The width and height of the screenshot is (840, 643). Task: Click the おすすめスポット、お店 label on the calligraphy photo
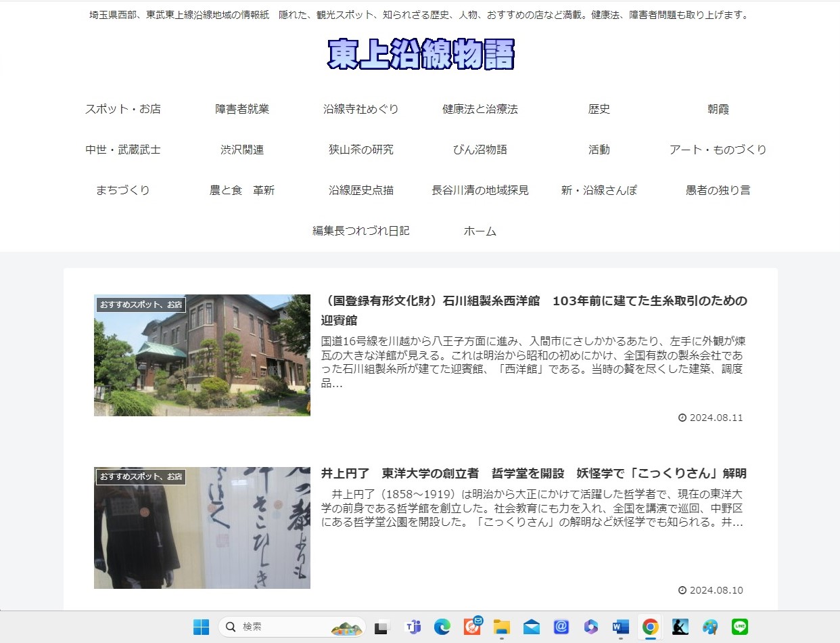(x=141, y=476)
